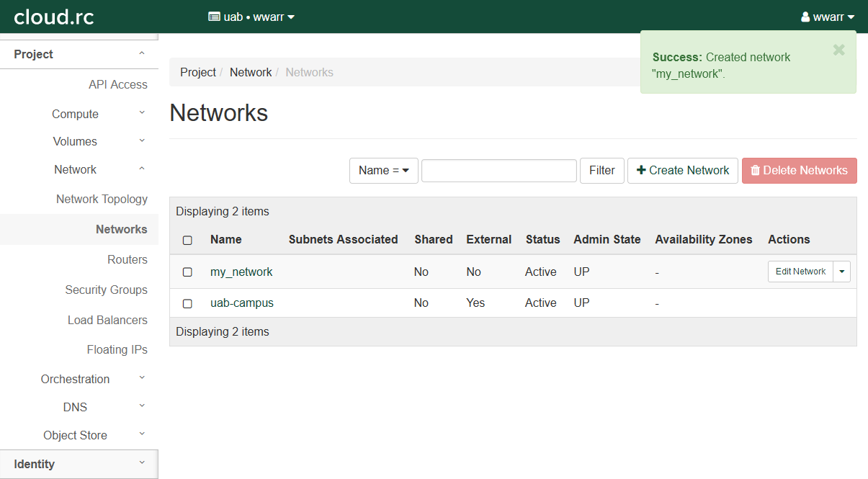This screenshot has width=868, height=479.
Task: Open the my_network network link
Action: (x=241, y=272)
